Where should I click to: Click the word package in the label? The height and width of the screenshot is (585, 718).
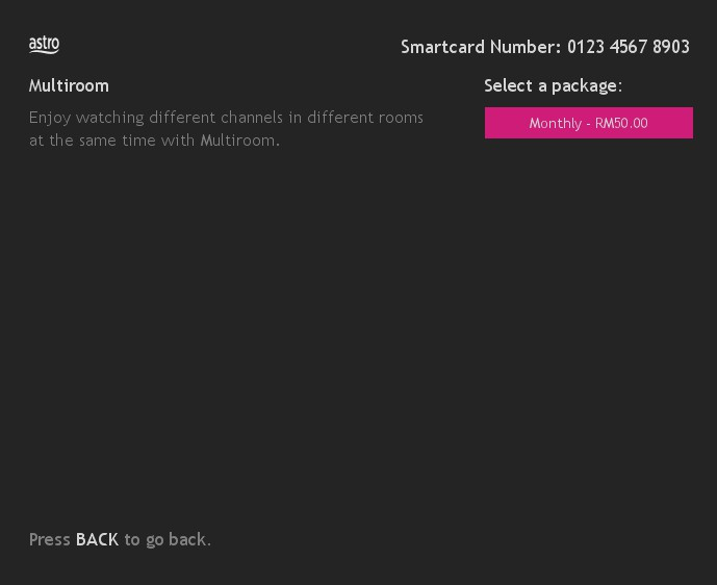[584, 86]
